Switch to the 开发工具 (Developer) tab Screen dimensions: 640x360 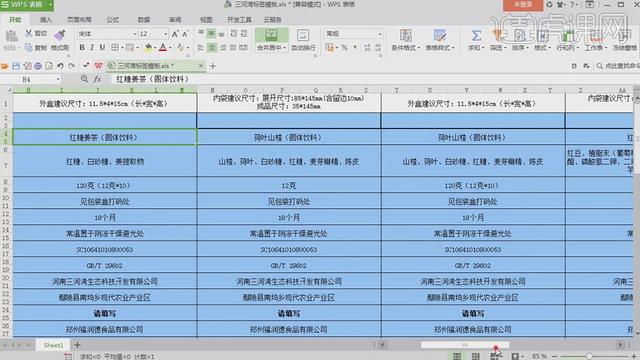click(x=240, y=20)
